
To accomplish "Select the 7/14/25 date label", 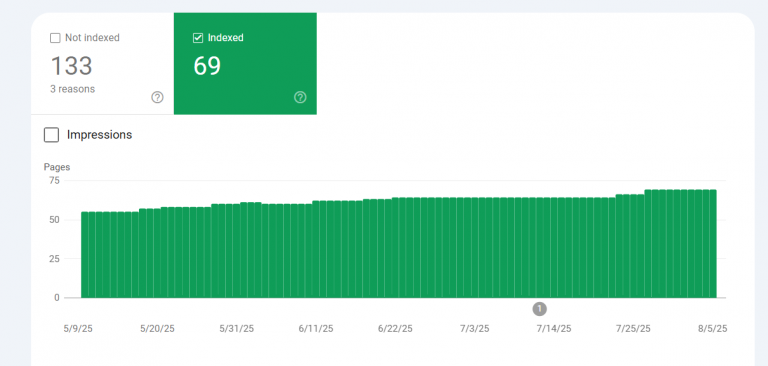I will [553, 329].
